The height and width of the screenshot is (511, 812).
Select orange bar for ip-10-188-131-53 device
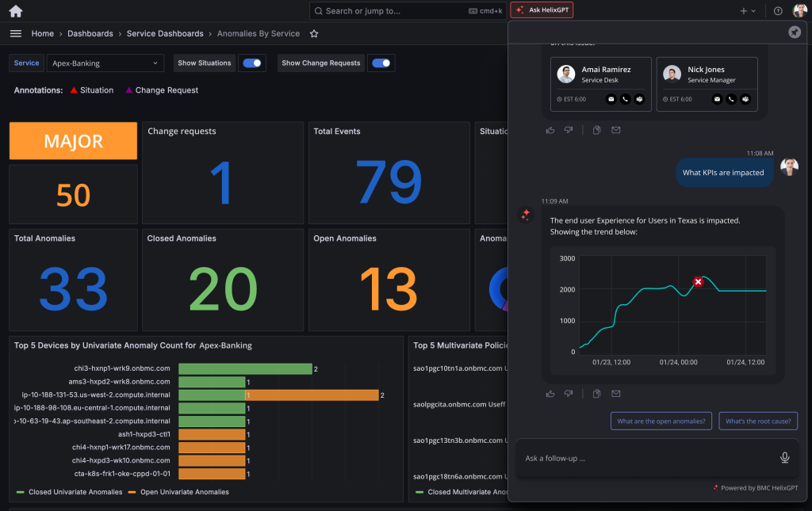(312, 395)
